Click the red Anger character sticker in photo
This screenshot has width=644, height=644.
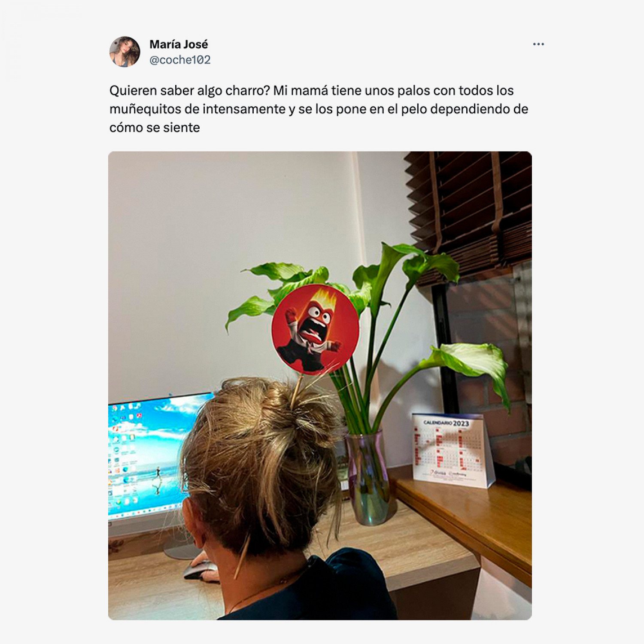coord(316,329)
